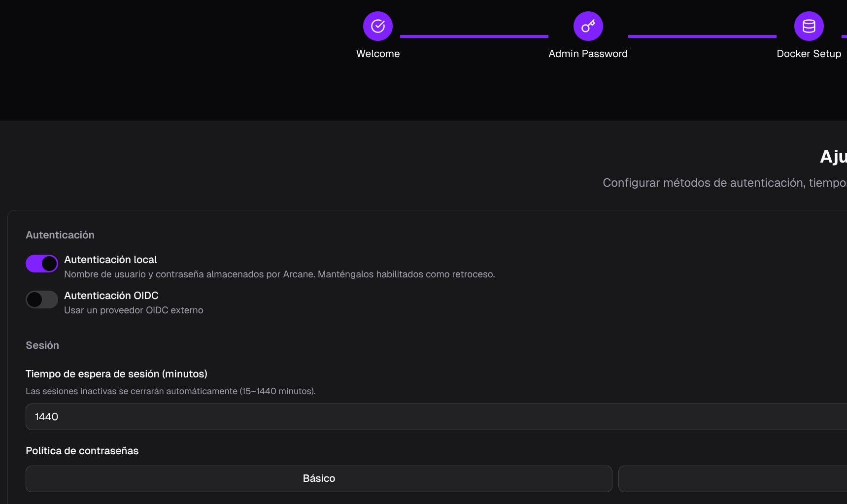Focus the session timeout field showing 1440
The height and width of the screenshot is (504, 847).
click(x=434, y=417)
